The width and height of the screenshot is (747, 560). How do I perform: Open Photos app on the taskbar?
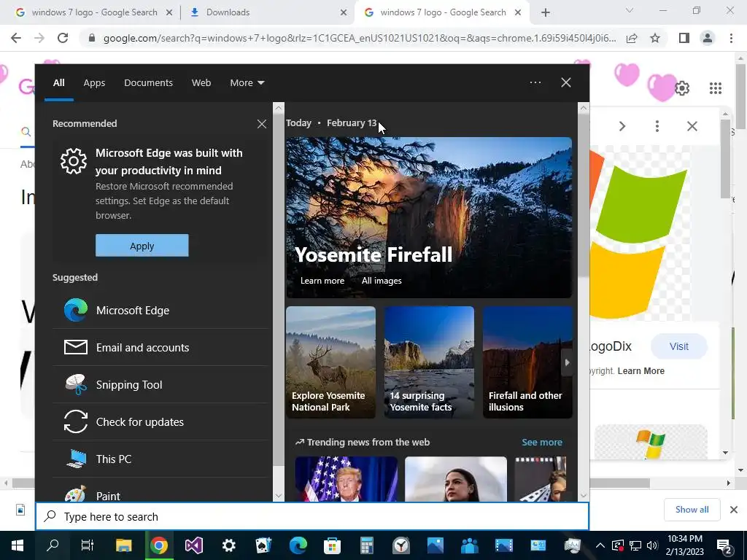436,545
